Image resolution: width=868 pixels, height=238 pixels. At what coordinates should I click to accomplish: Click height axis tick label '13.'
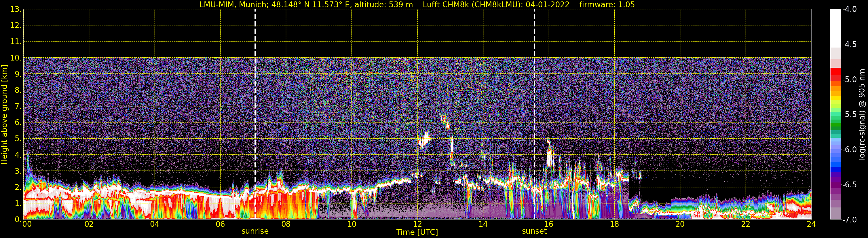pyautogui.click(x=16, y=9)
